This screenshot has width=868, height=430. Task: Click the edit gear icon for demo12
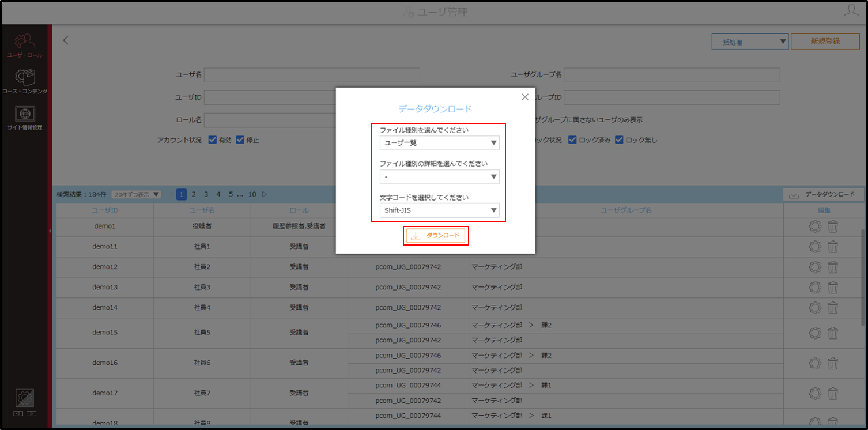point(815,267)
